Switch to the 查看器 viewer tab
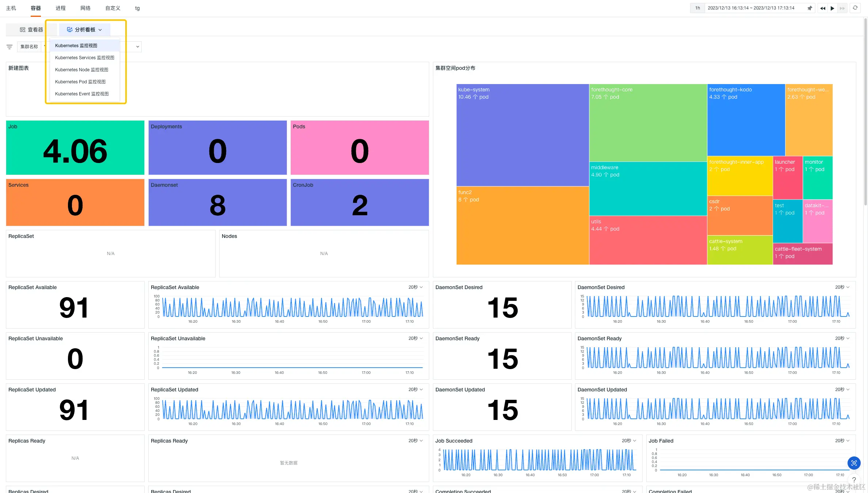This screenshot has width=868, height=493. (x=31, y=30)
